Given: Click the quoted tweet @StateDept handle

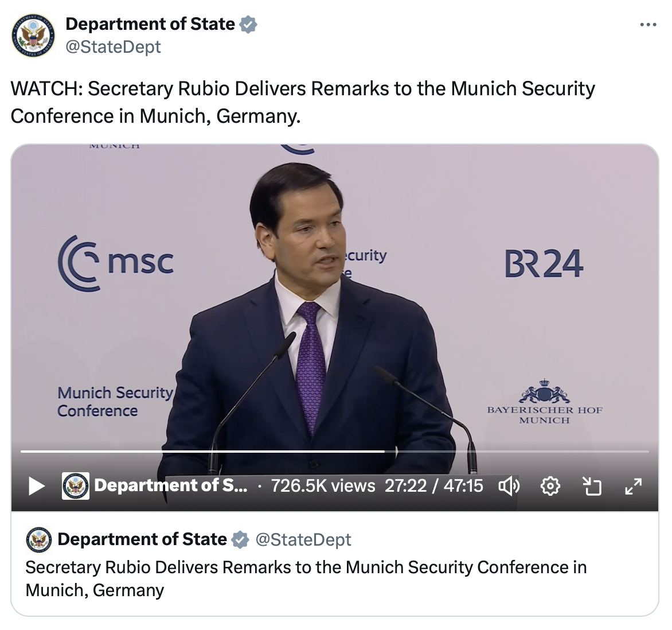Looking at the screenshot, I should click(303, 539).
